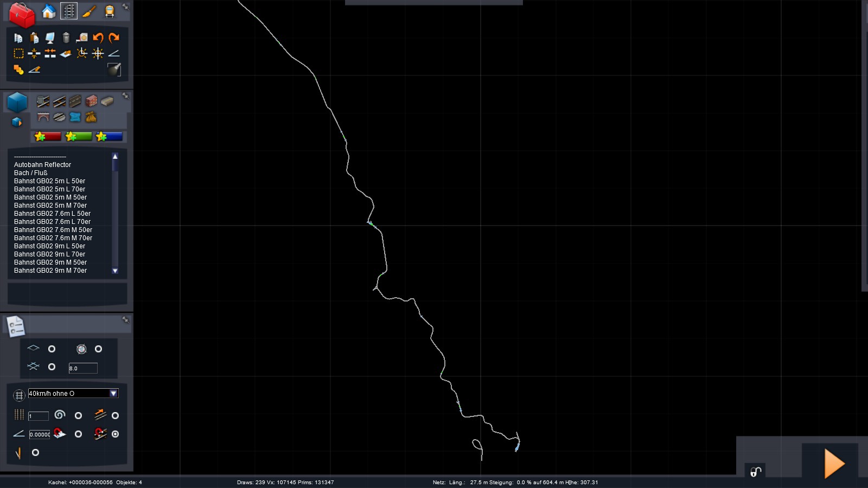This screenshot has width=868, height=488.
Task: Click the 8.0 value input field
Action: 83,368
